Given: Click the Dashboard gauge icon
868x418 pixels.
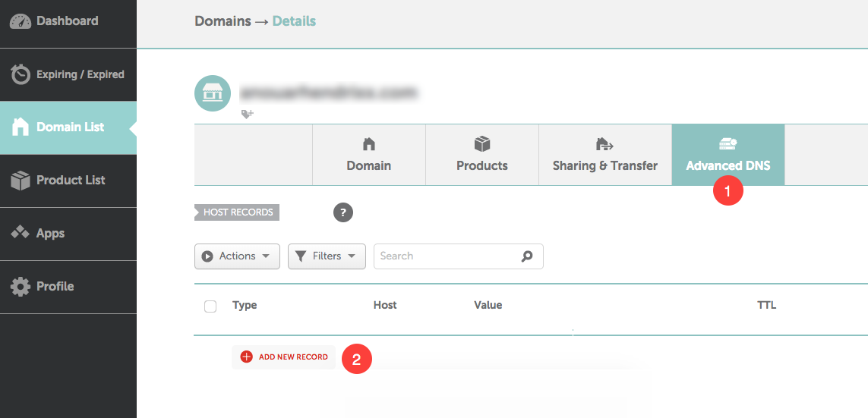Looking at the screenshot, I should coord(21,21).
